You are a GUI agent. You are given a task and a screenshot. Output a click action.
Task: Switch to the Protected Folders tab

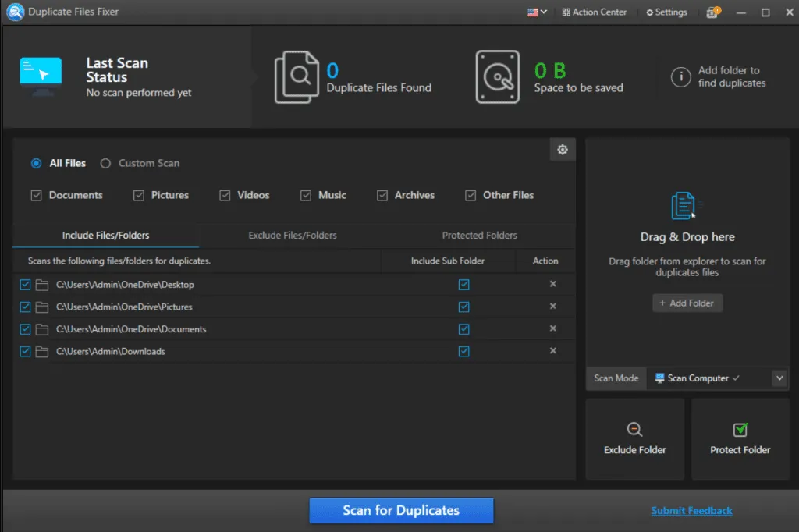pyautogui.click(x=479, y=235)
